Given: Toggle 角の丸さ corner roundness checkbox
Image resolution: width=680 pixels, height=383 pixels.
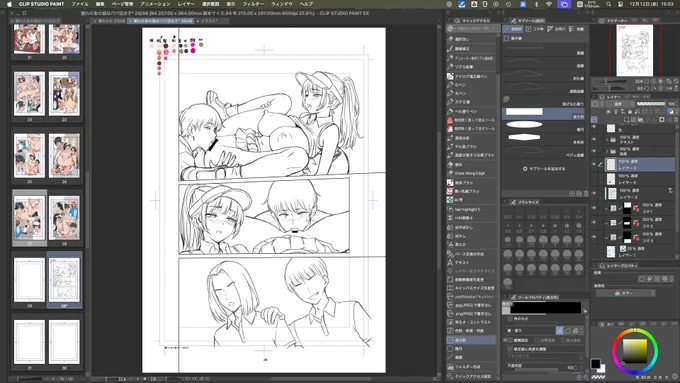Looking at the screenshot, I should [x=510, y=319].
